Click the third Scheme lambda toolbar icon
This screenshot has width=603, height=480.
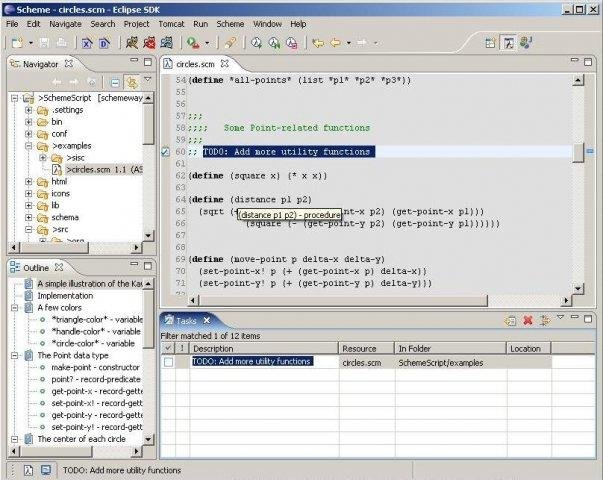point(292,43)
